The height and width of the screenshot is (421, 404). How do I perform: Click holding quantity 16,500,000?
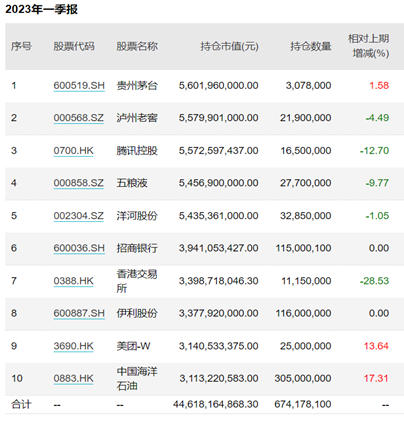point(306,151)
